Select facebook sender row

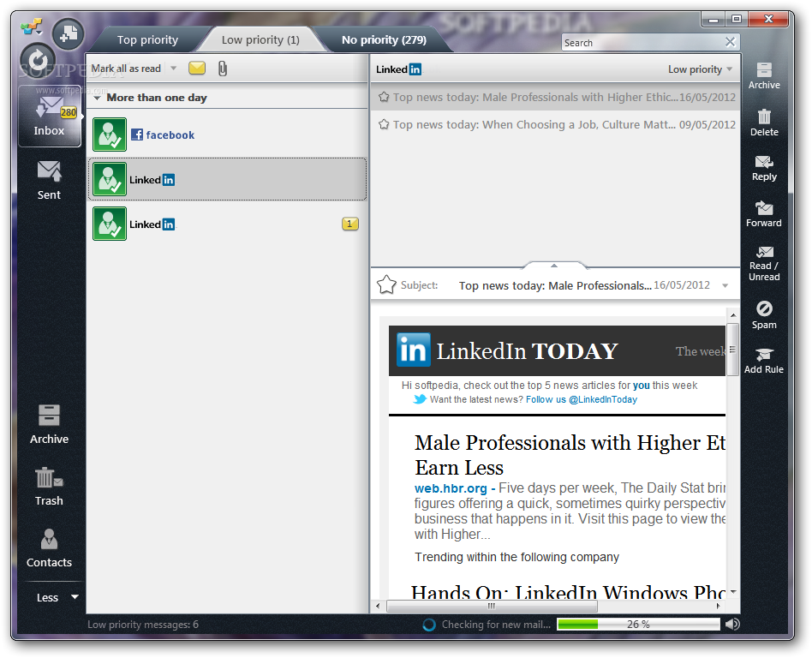(x=227, y=135)
